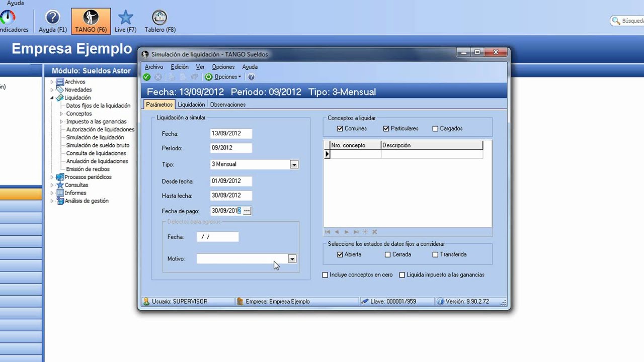Image resolution: width=644 pixels, height=362 pixels.
Task: Click the Fecha field showing 13/09/2012
Action: tap(231, 134)
